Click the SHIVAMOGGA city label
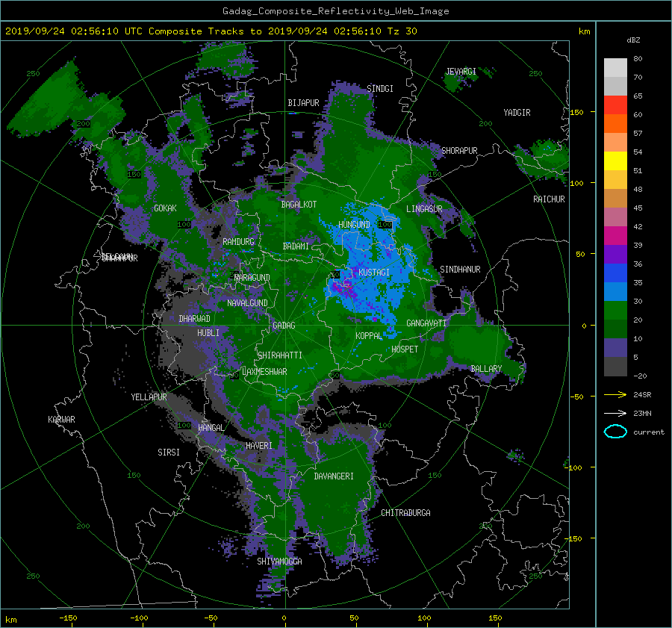 click(x=279, y=562)
